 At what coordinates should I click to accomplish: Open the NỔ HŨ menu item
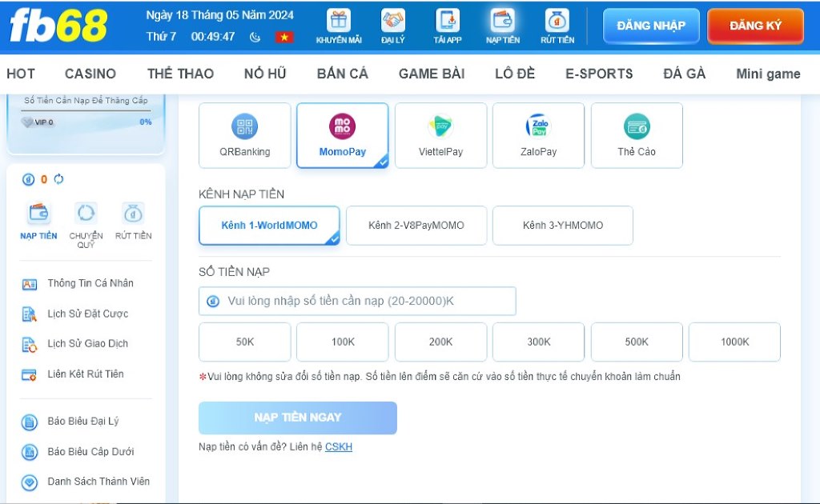(x=265, y=74)
